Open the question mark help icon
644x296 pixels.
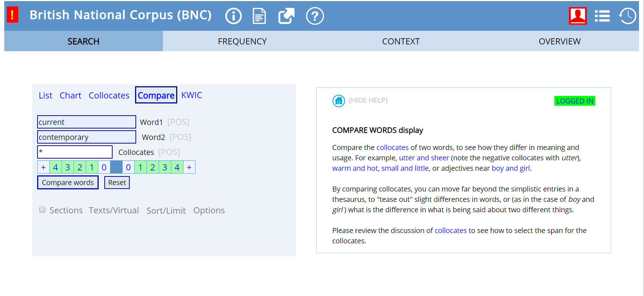click(315, 16)
